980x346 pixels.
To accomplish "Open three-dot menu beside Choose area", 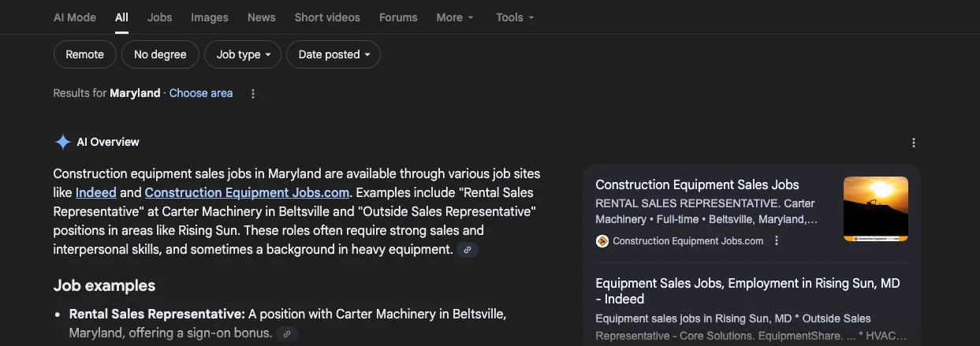I will (253, 94).
